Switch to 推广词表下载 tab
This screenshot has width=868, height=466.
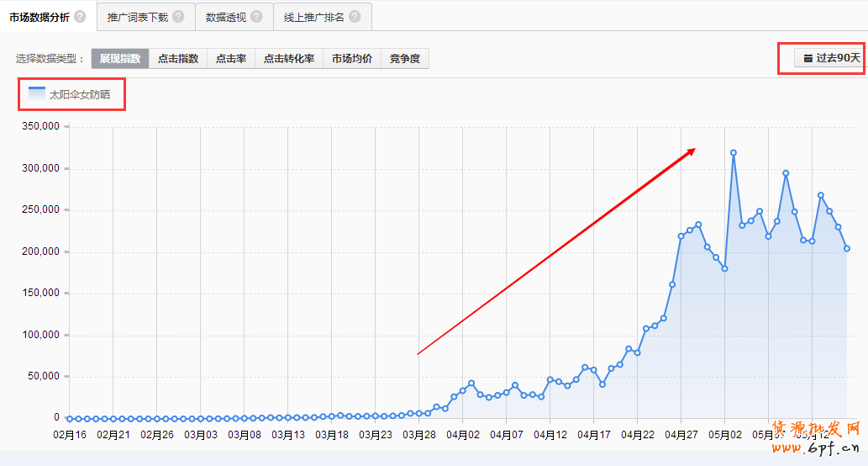[138, 17]
